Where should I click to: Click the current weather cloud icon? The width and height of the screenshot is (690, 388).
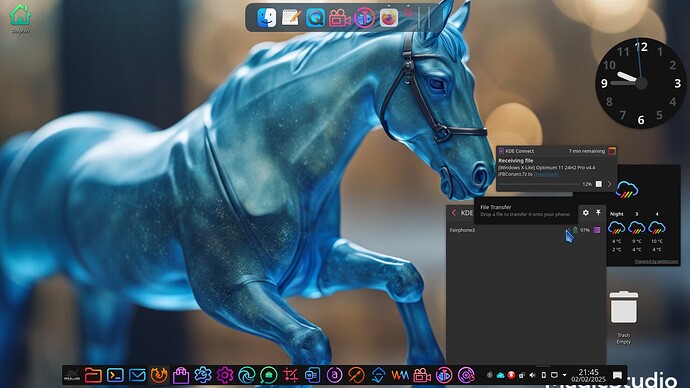coord(627,189)
